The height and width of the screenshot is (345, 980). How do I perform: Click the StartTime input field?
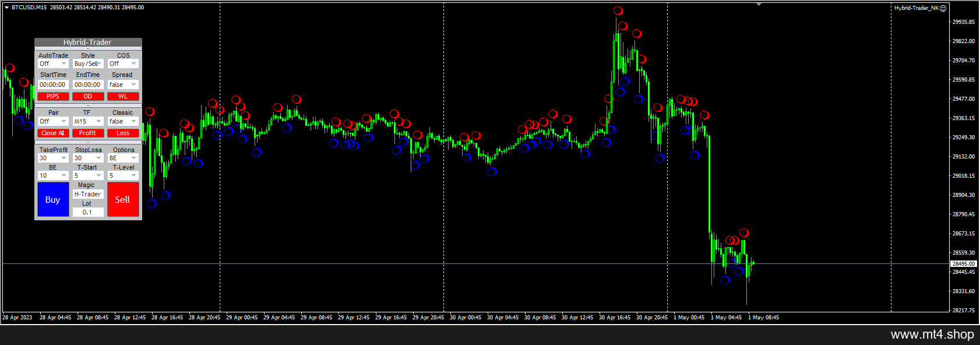53,85
